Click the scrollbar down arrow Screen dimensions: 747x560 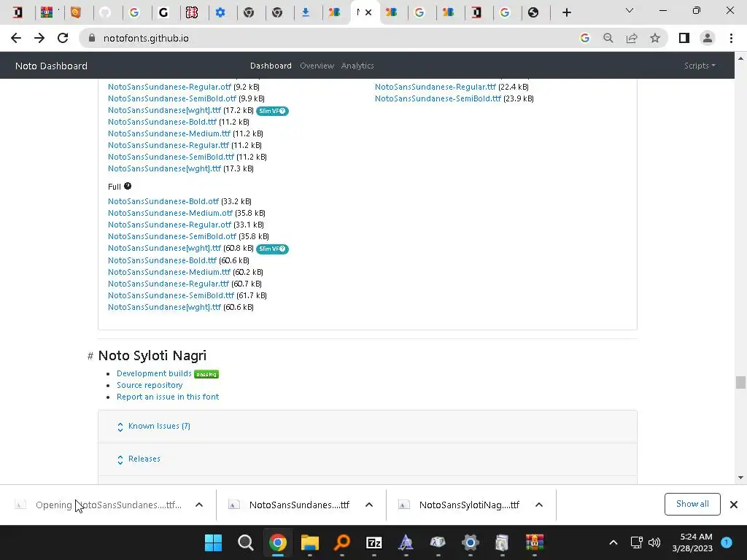point(740,478)
